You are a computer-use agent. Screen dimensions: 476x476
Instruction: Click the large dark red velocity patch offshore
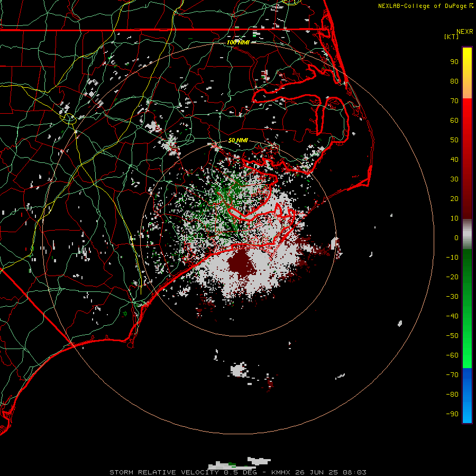(x=242, y=263)
